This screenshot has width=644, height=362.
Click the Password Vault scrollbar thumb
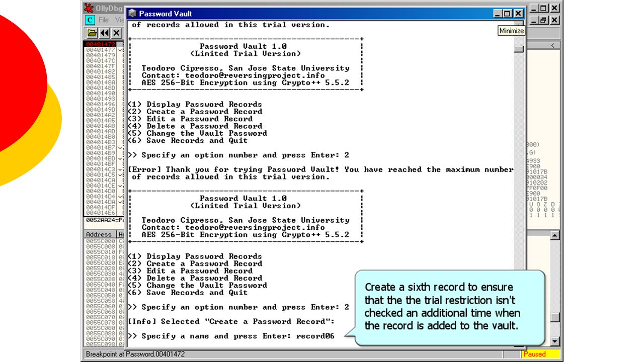pos(519,49)
